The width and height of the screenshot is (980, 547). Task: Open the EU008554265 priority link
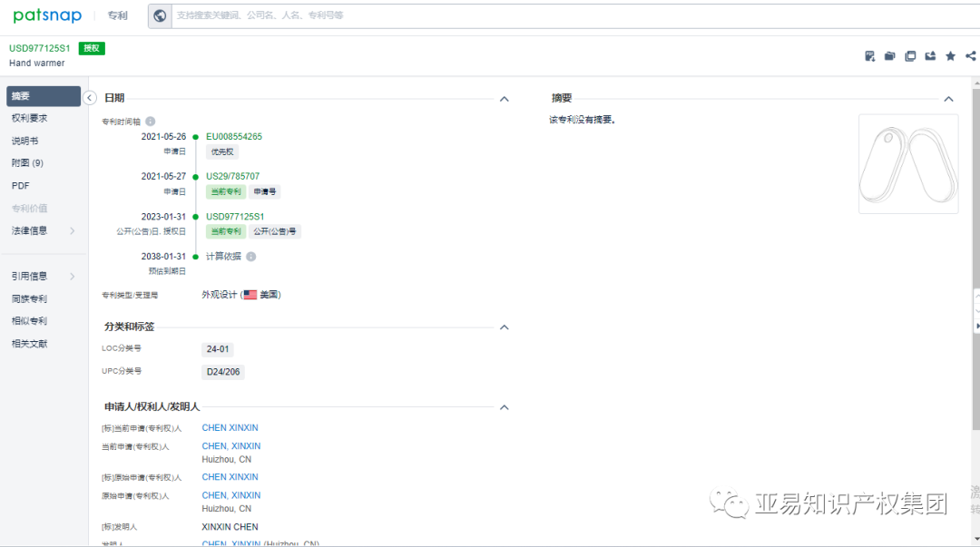tap(232, 136)
